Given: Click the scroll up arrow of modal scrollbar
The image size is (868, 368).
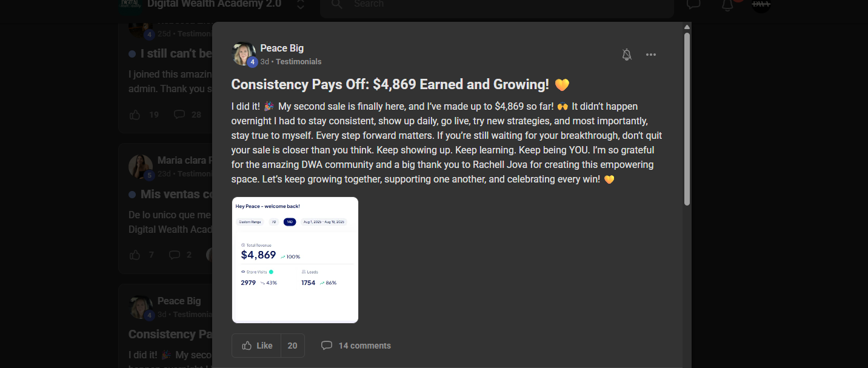Looking at the screenshot, I should pyautogui.click(x=687, y=27).
